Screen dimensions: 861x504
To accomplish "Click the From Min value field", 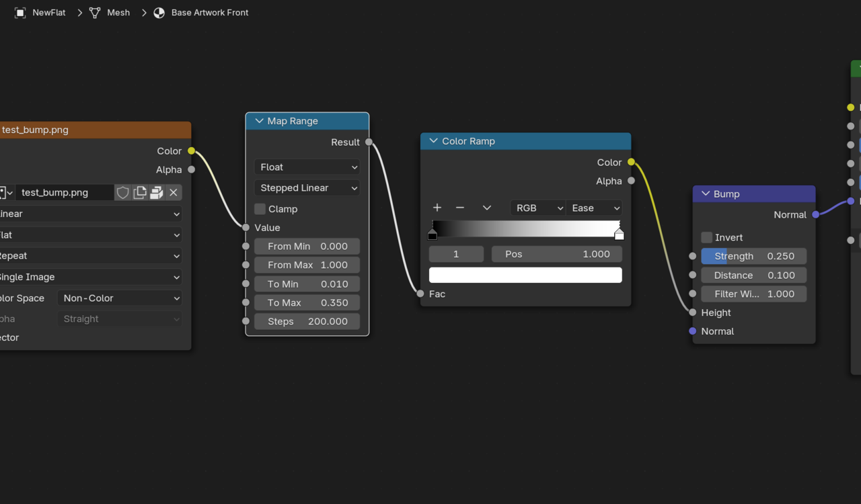I will [x=307, y=247].
